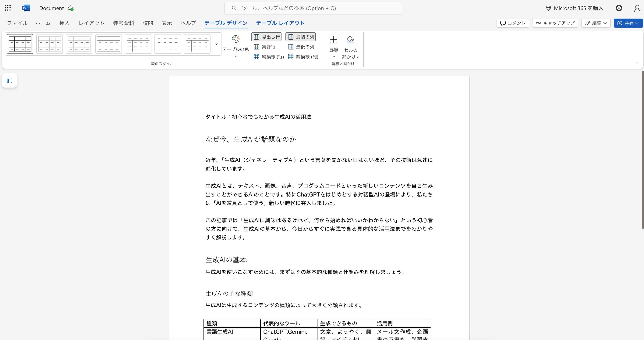The height and width of the screenshot is (340, 644).
Task: Switch to the テーブル レイアウト tab
Action: (x=280, y=23)
